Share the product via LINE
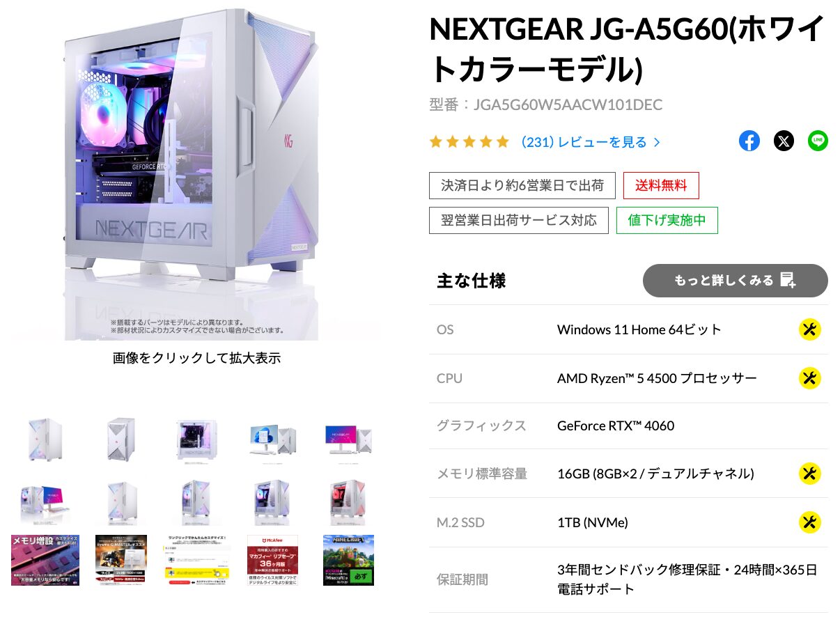 [x=818, y=141]
